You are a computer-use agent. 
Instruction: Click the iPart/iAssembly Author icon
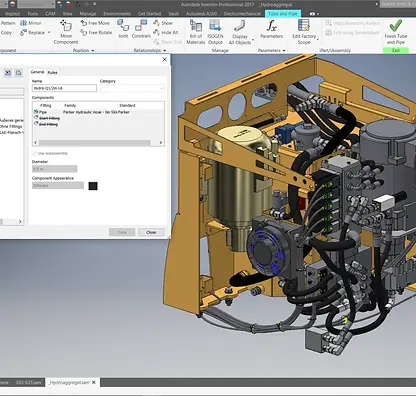click(x=328, y=23)
